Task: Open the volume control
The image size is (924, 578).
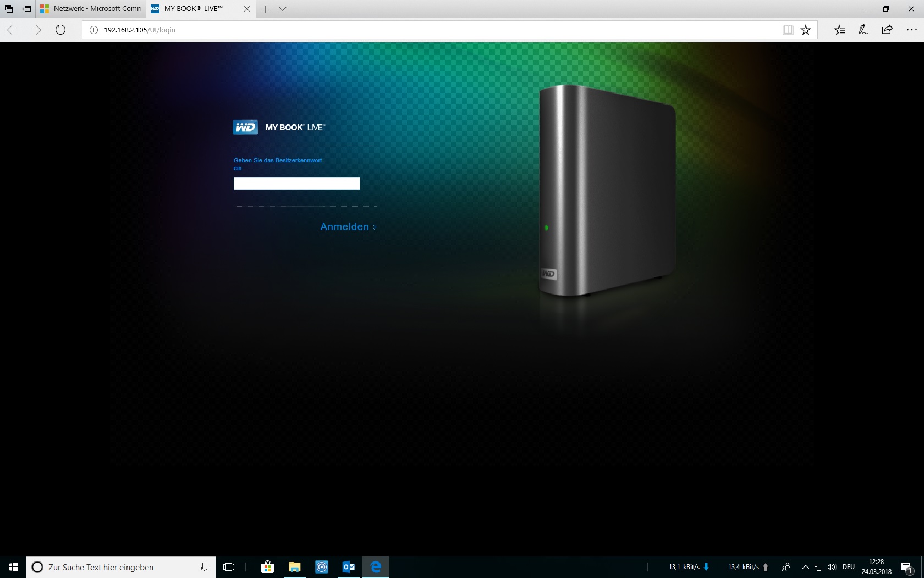Action: [832, 567]
